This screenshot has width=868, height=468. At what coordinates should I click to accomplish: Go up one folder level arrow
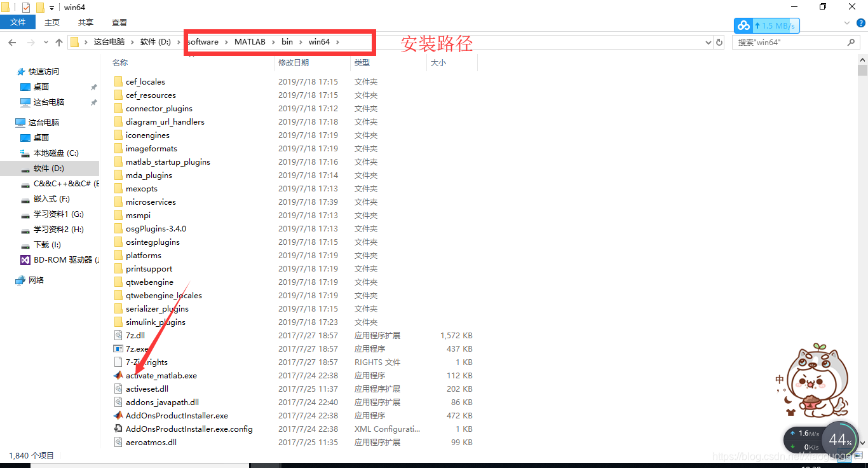coord(59,42)
